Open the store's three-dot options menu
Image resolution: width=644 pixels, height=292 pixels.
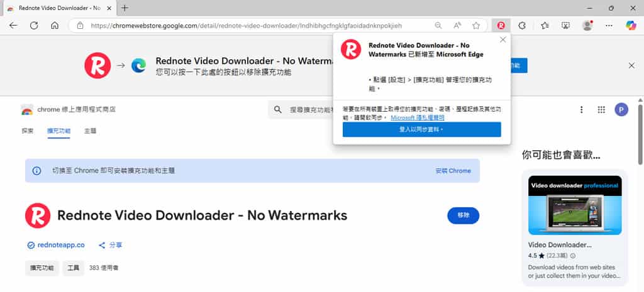(x=581, y=109)
